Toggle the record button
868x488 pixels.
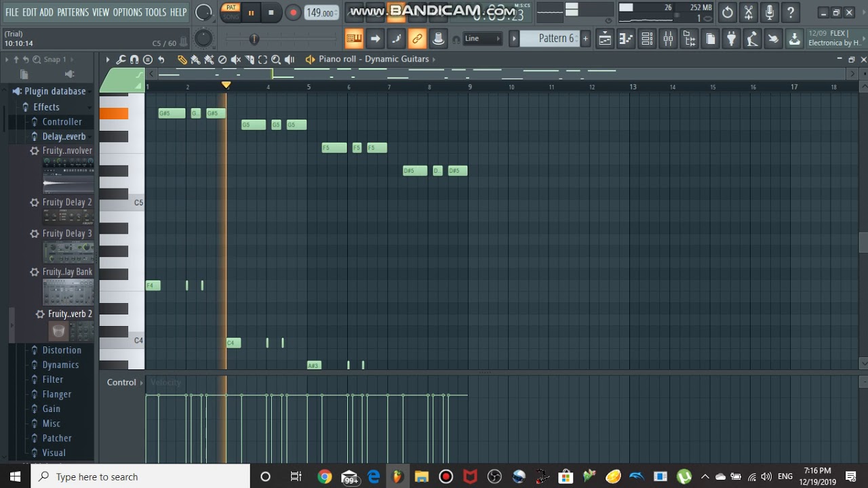pos(293,12)
